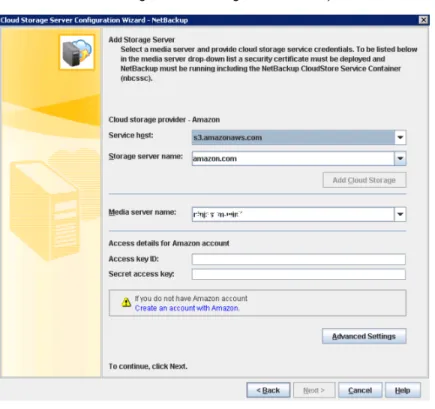Focus the Access key ID field
The height and width of the screenshot is (409, 435).
pyautogui.click(x=299, y=259)
